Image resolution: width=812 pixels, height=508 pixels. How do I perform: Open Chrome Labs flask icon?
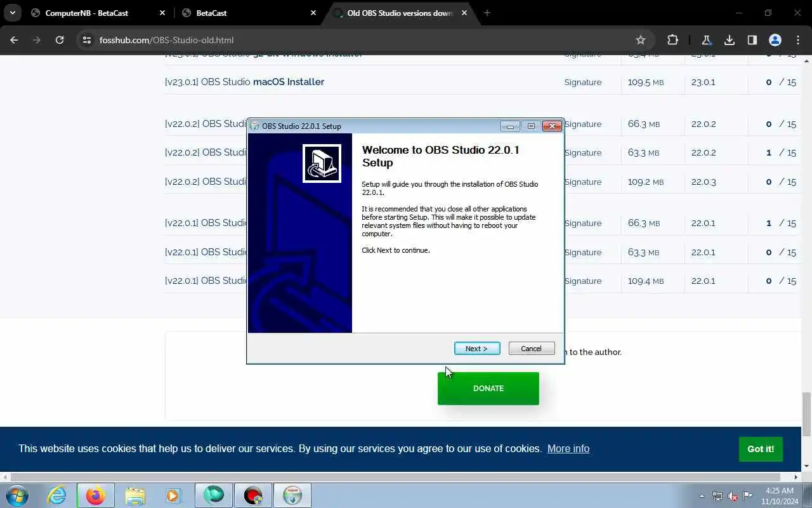click(706, 40)
